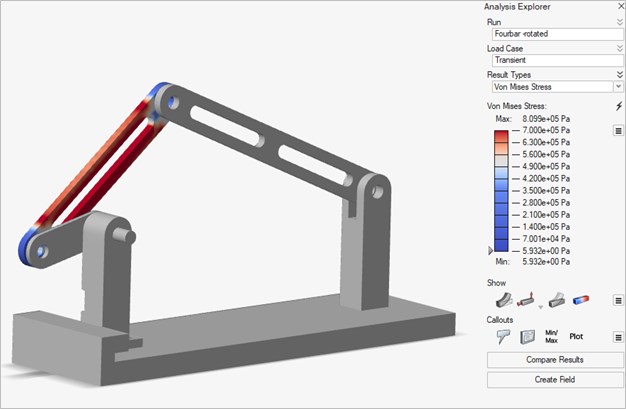The height and width of the screenshot is (409, 626).
Task: Close the Analysis Explorer panel
Action: [x=621, y=6]
